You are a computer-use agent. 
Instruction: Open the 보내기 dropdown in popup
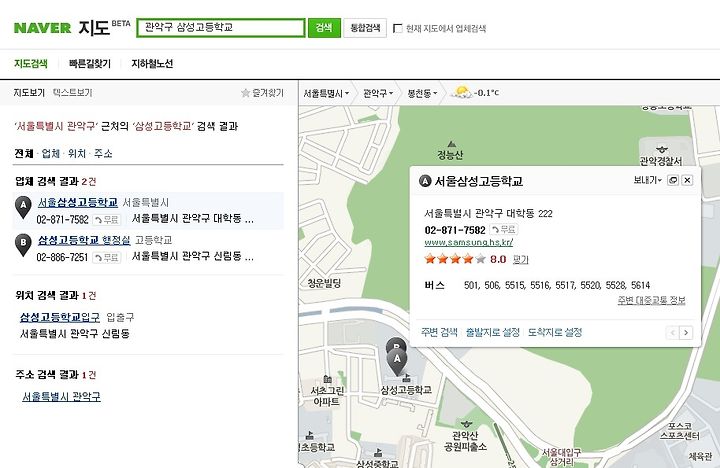[x=647, y=180]
